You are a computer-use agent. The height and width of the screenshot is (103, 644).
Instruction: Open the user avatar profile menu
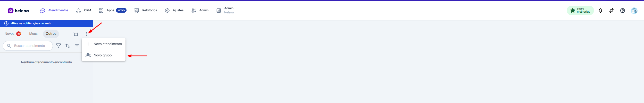click(634, 11)
